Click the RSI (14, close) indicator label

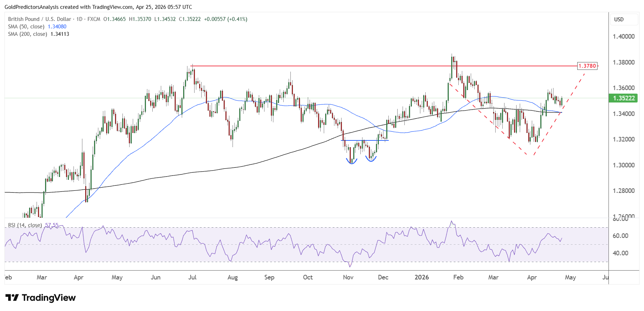click(25, 225)
